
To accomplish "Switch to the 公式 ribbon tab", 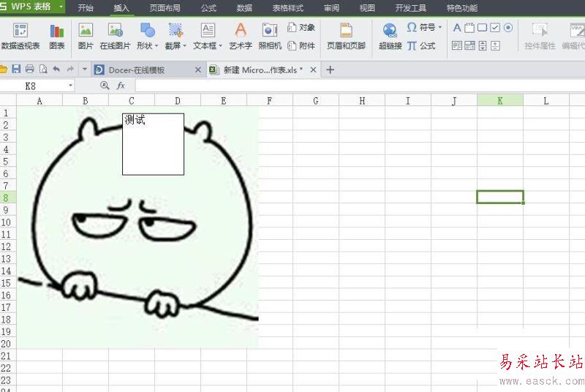I will (208, 8).
